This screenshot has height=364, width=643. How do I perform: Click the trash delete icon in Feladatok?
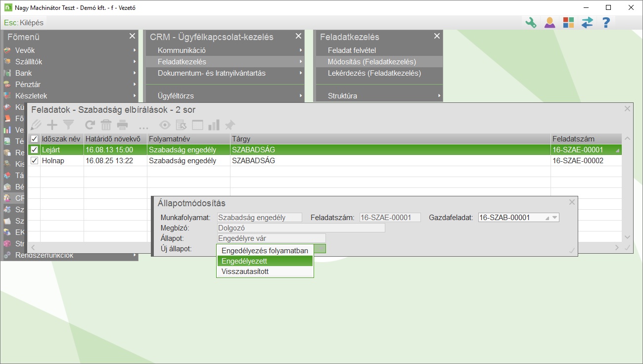pos(106,125)
